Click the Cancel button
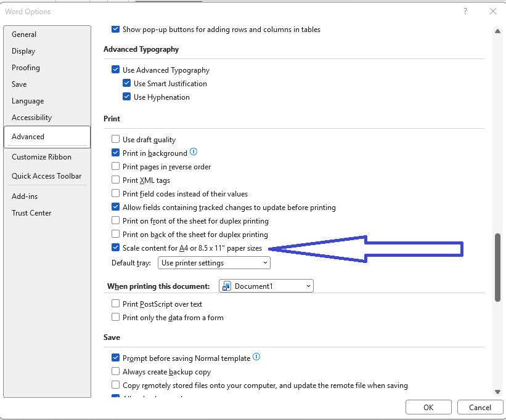506x420 pixels. [x=480, y=408]
